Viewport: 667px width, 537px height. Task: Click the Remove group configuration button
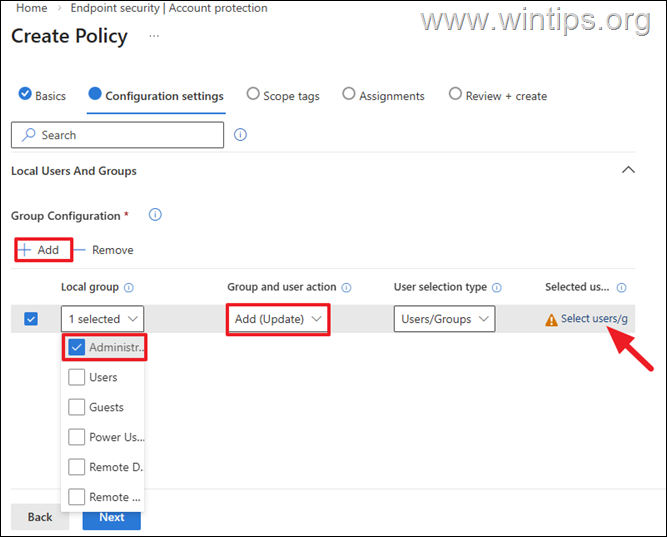(x=104, y=250)
